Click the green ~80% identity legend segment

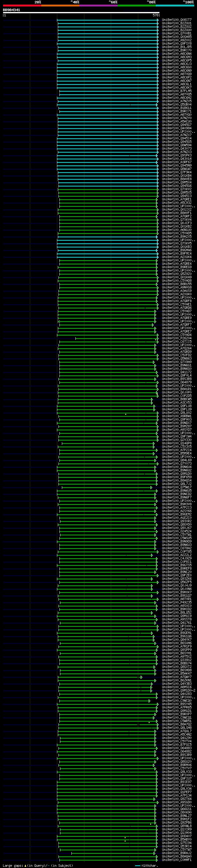tap(137, 6)
